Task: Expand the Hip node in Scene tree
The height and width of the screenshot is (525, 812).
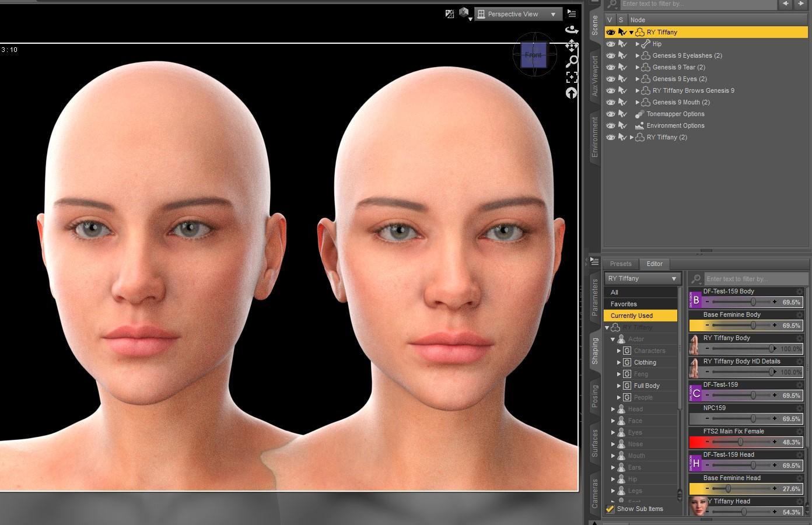Action: pos(638,44)
